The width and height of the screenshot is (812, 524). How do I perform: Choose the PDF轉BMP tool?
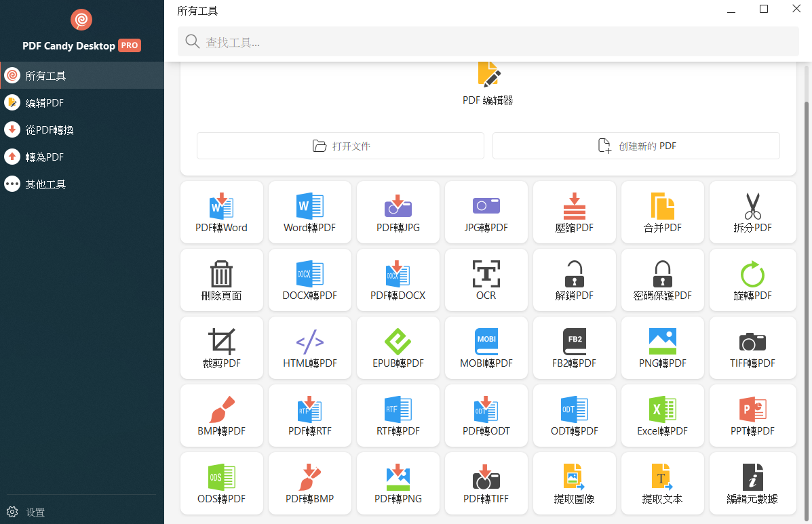[x=310, y=483]
